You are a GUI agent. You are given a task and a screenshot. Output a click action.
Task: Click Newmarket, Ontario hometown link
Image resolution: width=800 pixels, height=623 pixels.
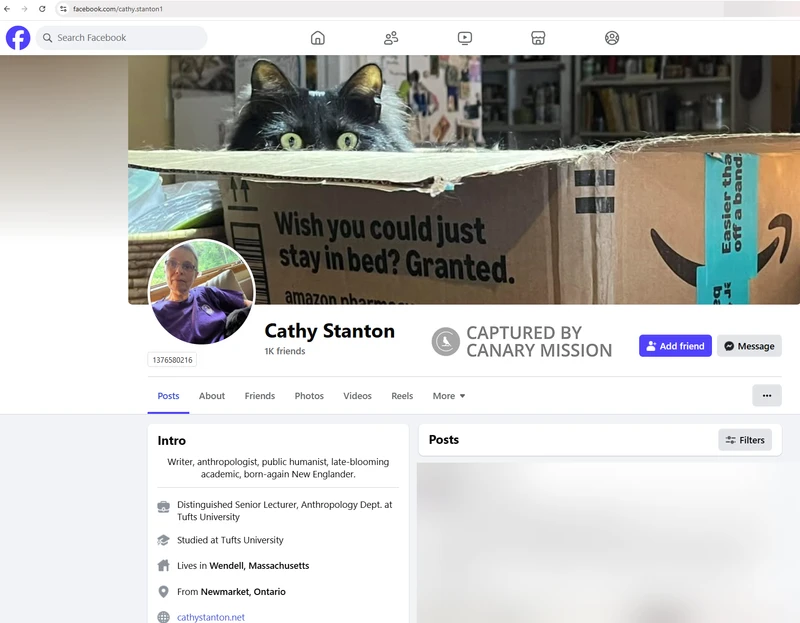pyautogui.click(x=243, y=591)
